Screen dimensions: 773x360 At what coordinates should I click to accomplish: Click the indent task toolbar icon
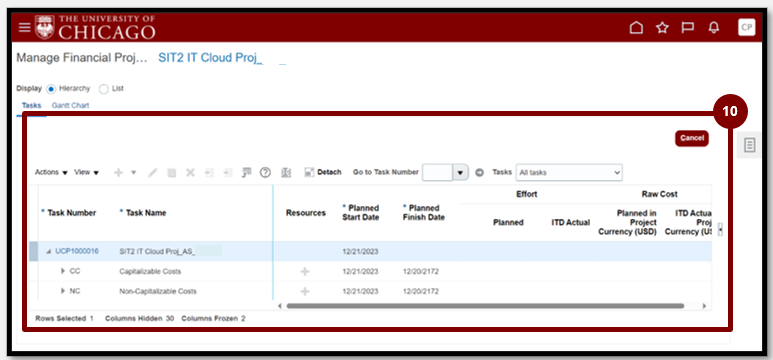coord(228,173)
